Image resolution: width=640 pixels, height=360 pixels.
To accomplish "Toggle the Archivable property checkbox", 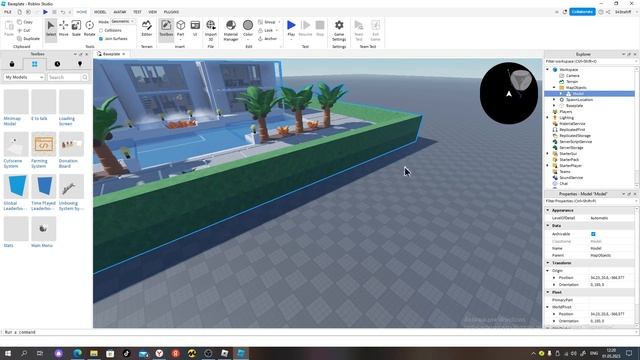I will [593, 234].
